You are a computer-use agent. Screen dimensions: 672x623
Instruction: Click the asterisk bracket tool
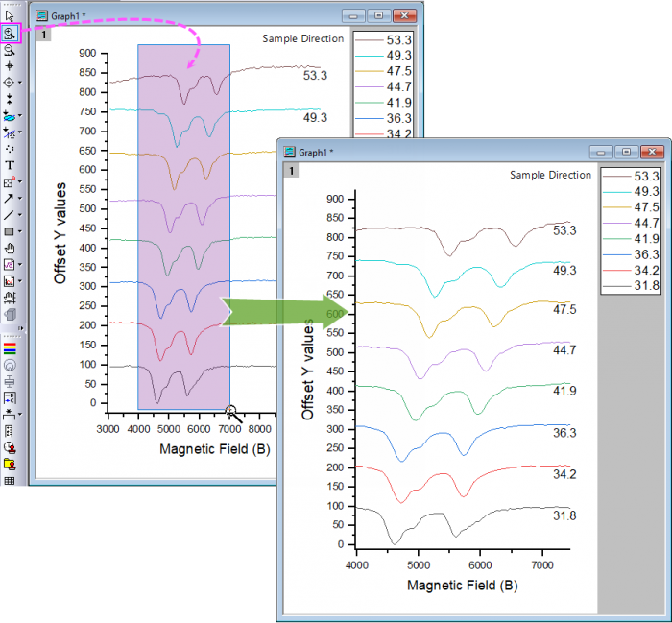[9, 414]
